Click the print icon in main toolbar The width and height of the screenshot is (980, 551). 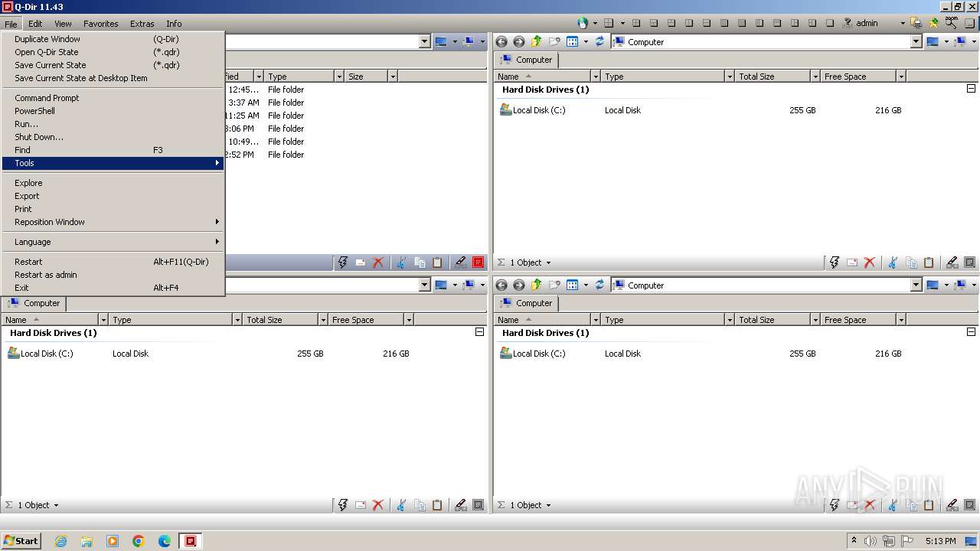916,23
